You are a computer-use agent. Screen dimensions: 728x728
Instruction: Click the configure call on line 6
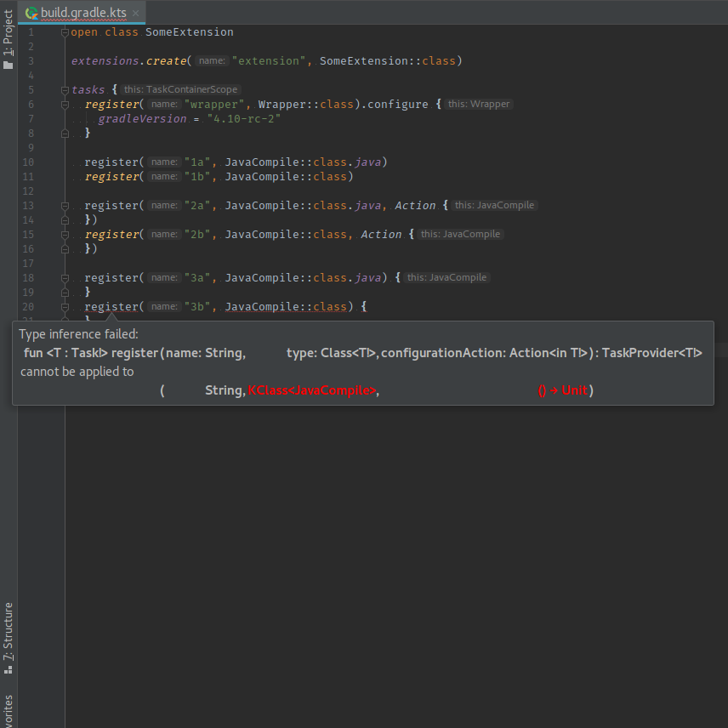click(x=398, y=104)
